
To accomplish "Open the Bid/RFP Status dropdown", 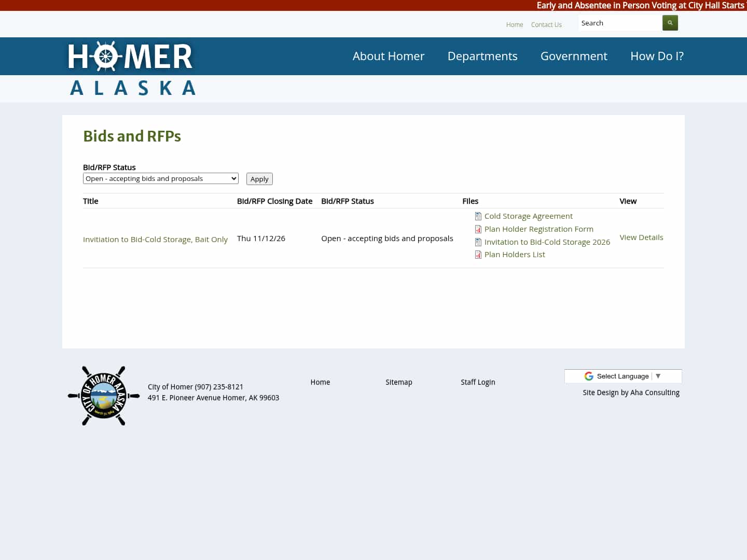I will tap(161, 178).
